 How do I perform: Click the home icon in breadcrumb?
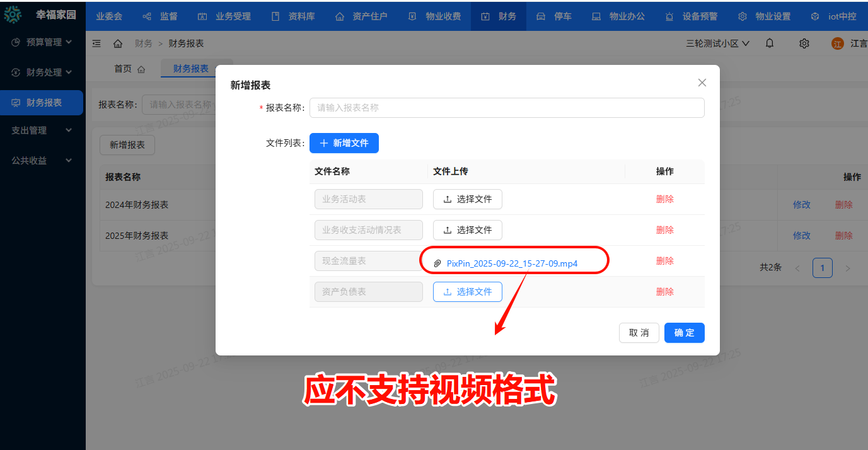118,43
